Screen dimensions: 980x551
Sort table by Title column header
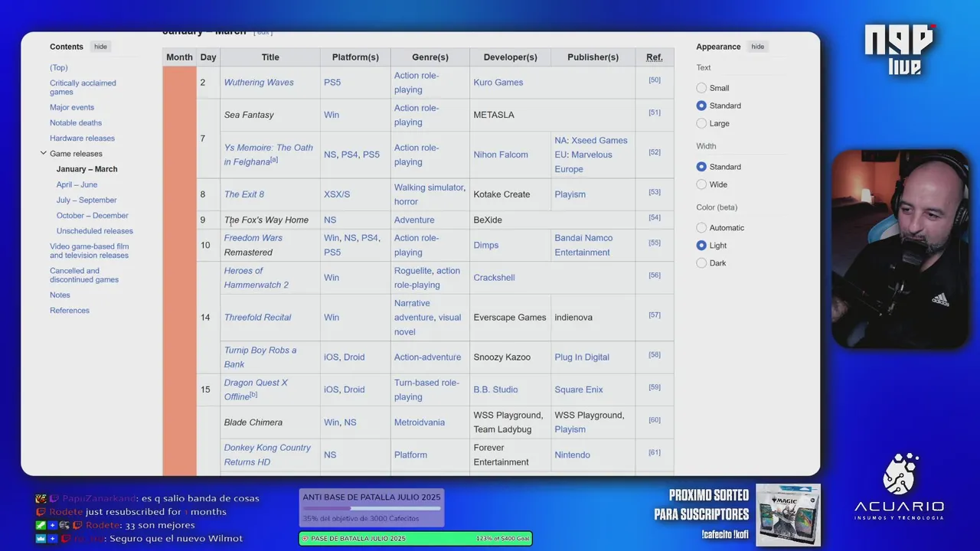point(270,57)
